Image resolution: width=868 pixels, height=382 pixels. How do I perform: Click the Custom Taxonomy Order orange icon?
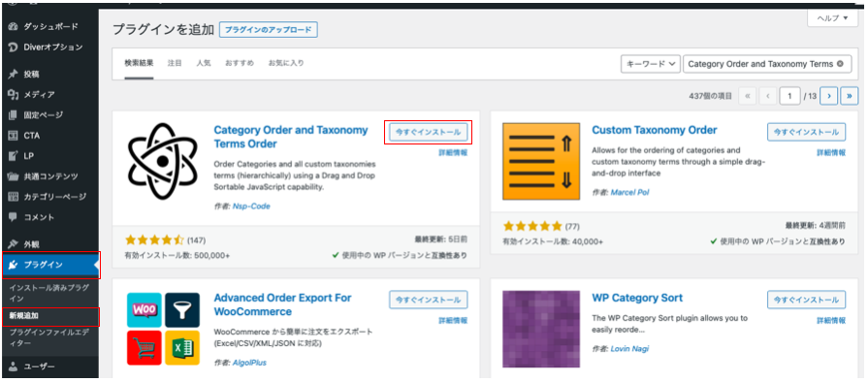[541, 161]
